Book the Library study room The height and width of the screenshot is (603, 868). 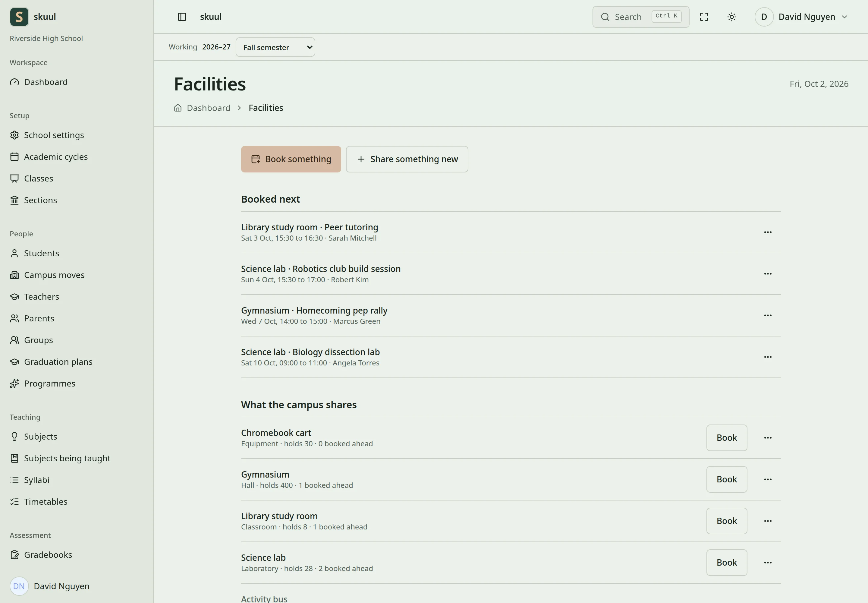(726, 521)
